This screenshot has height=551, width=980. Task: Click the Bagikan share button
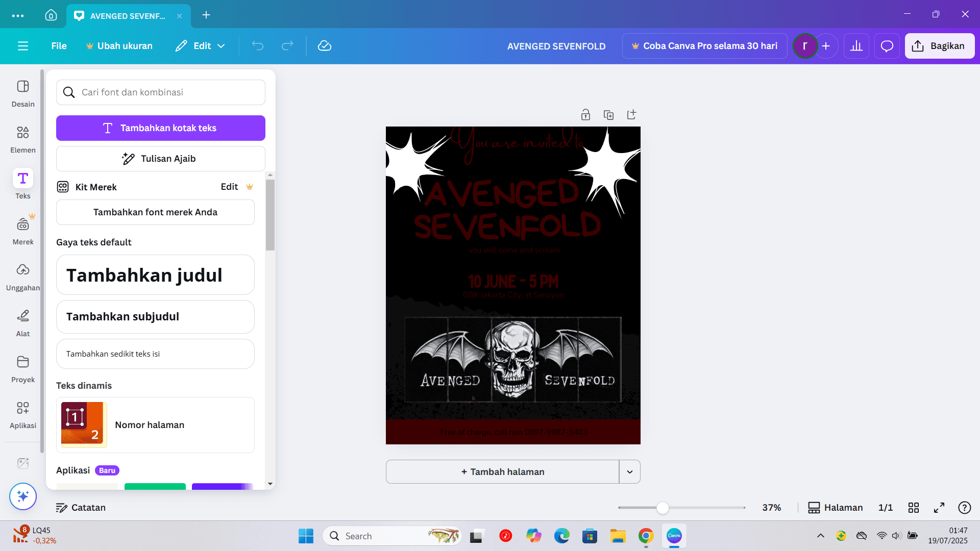(939, 46)
